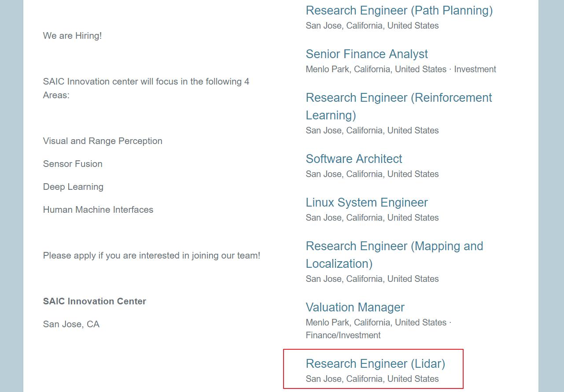The height and width of the screenshot is (392, 564).
Task: Click the Finance/Investment text under Valuation Manager
Action: click(343, 336)
